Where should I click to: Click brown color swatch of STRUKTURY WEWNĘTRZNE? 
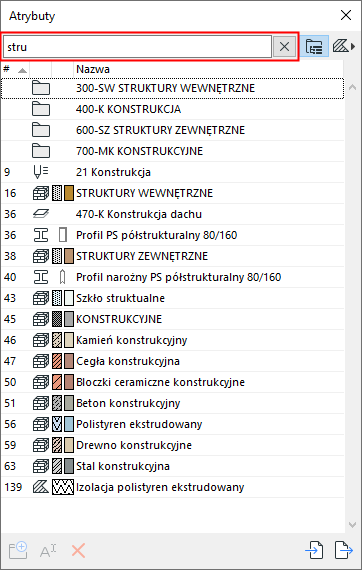pos(69,193)
